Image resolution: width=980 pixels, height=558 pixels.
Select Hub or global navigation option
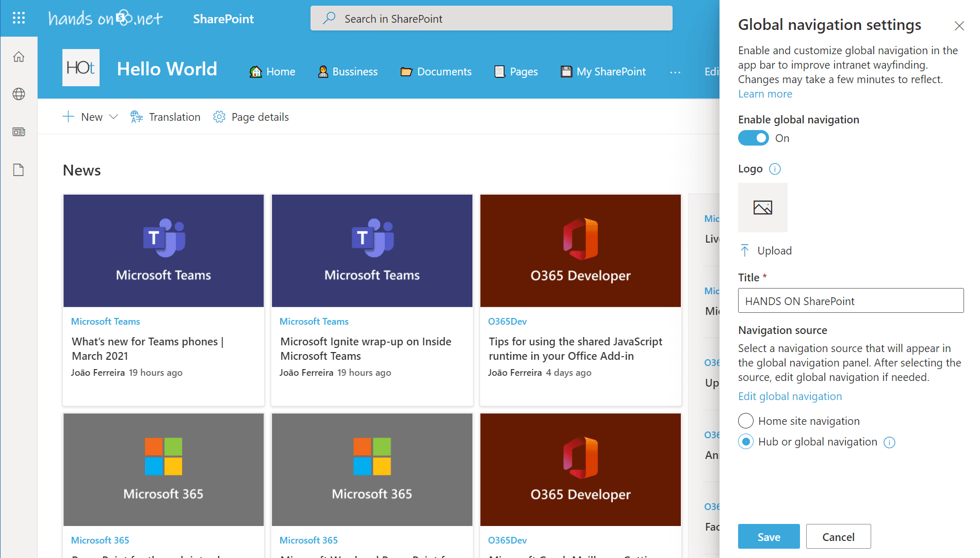tap(746, 442)
